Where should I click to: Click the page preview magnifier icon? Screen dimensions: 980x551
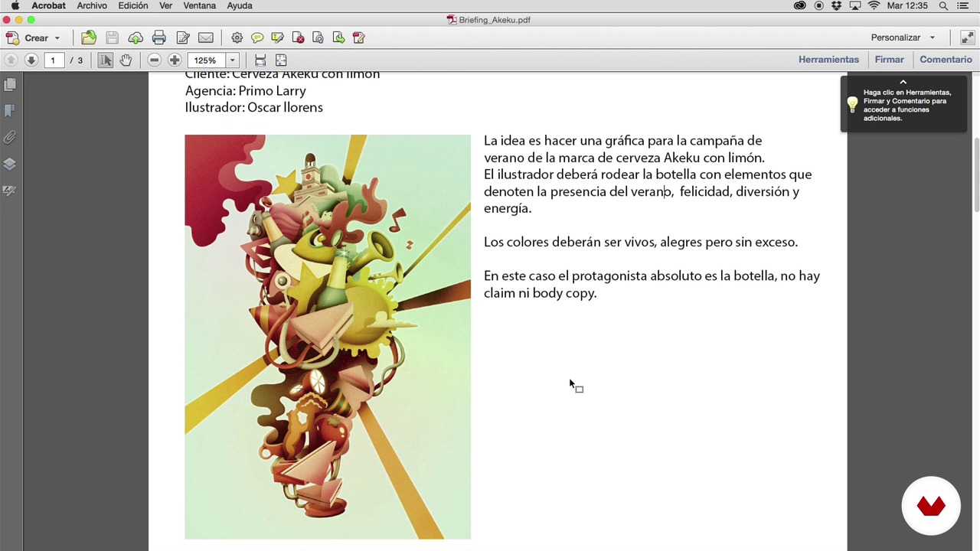point(318,37)
